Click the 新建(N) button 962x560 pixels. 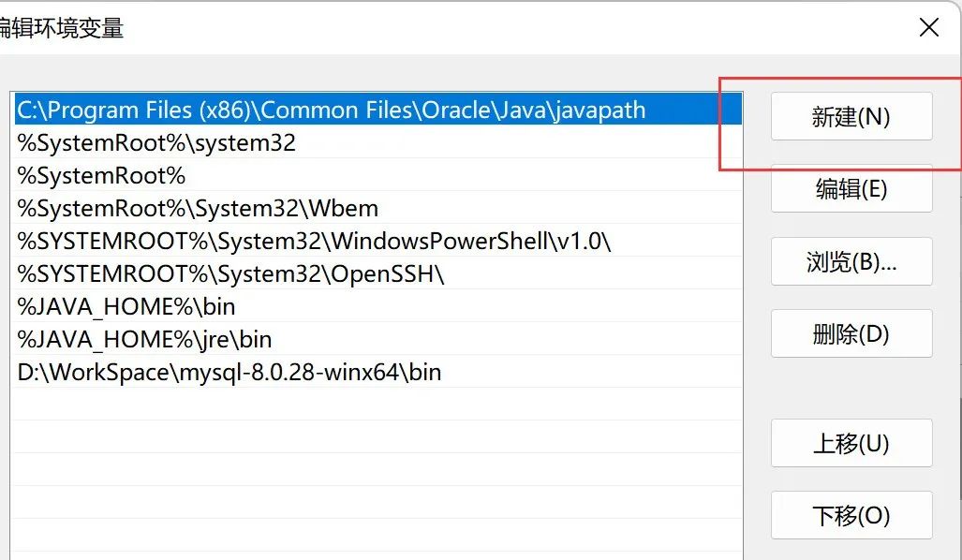851,116
